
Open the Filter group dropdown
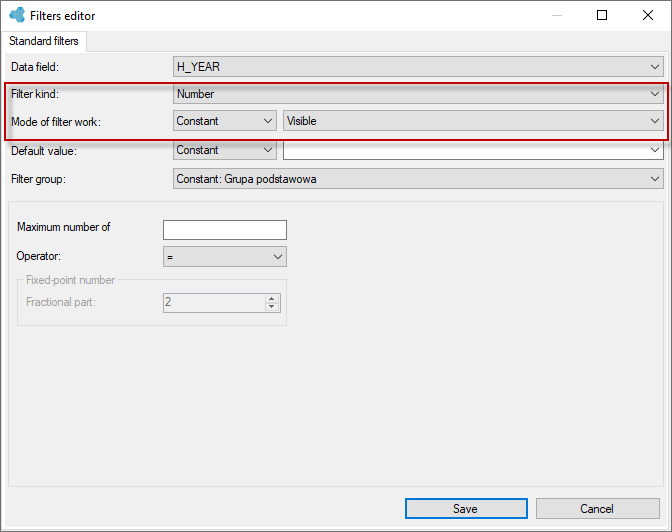click(418, 179)
